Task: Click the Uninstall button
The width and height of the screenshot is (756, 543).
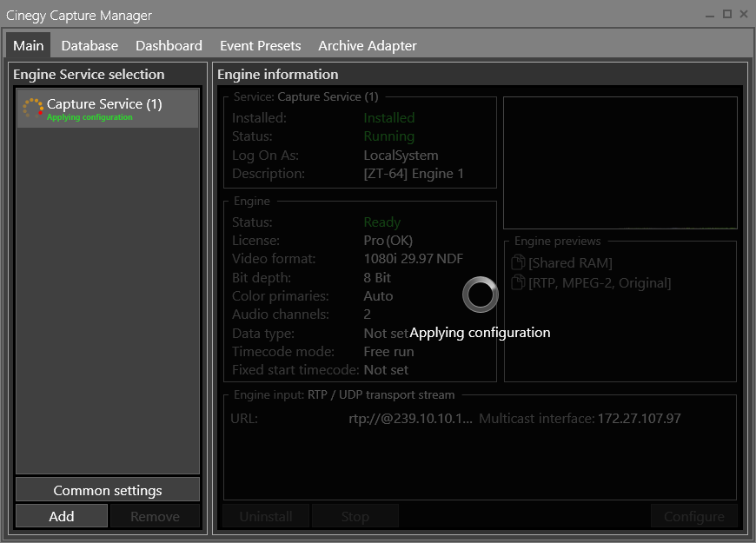Action: click(x=266, y=516)
